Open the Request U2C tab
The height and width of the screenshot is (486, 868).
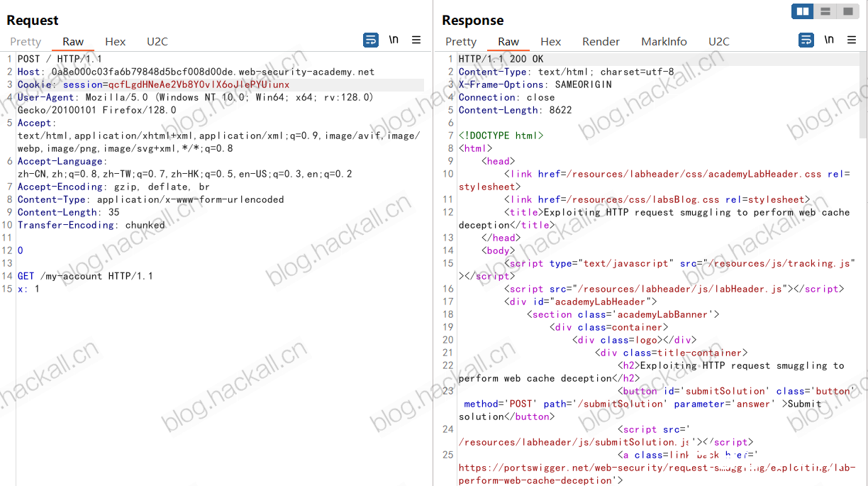157,42
